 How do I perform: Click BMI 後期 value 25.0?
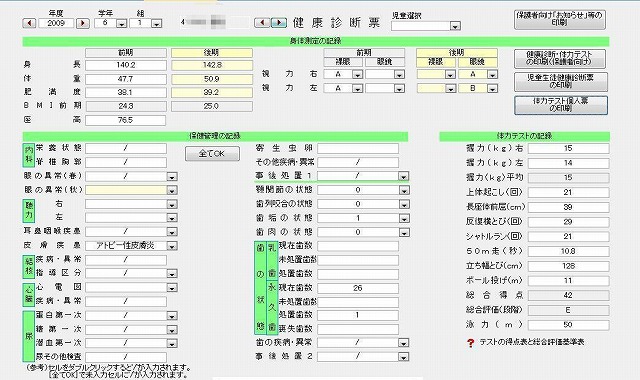(x=212, y=107)
